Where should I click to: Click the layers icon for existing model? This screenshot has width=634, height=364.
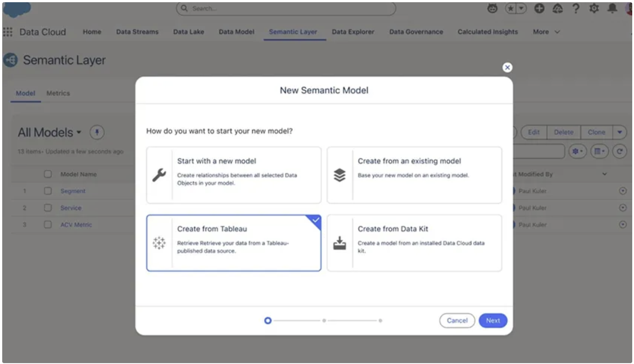tap(339, 175)
